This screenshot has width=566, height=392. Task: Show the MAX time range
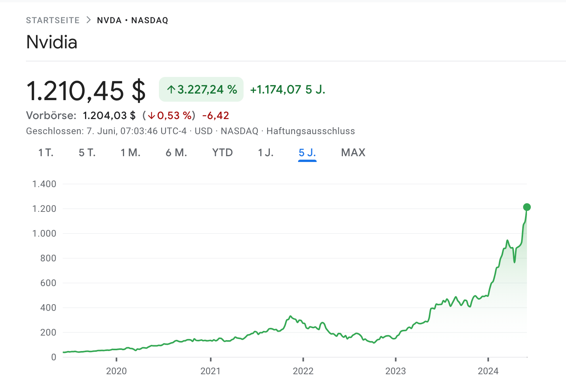pyautogui.click(x=353, y=153)
